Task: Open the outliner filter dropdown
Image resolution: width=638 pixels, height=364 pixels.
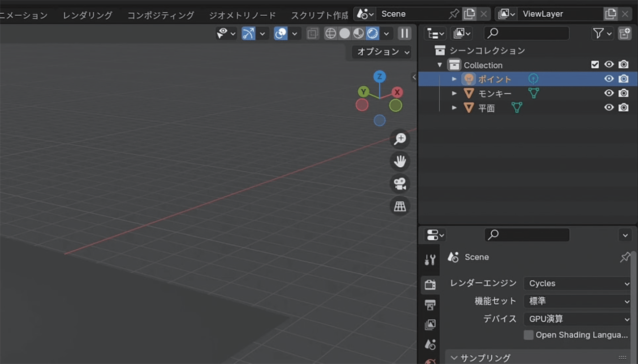Action: point(603,33)
